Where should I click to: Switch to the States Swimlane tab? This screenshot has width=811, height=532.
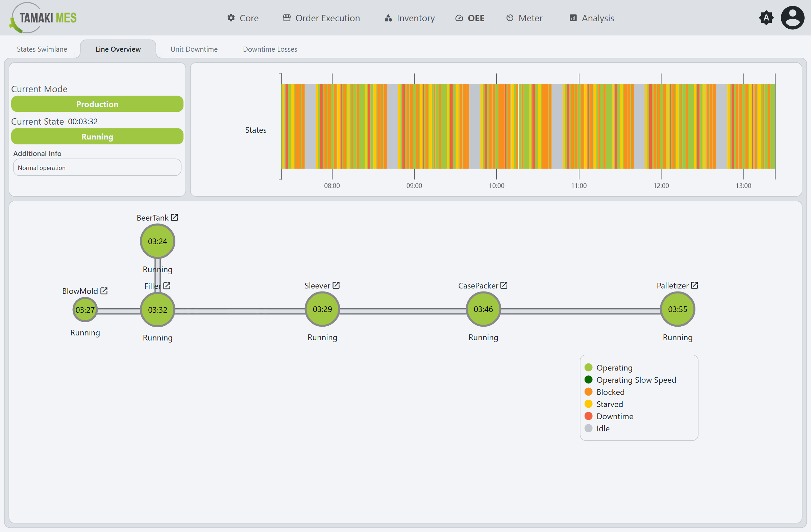(x=42, y=49)
